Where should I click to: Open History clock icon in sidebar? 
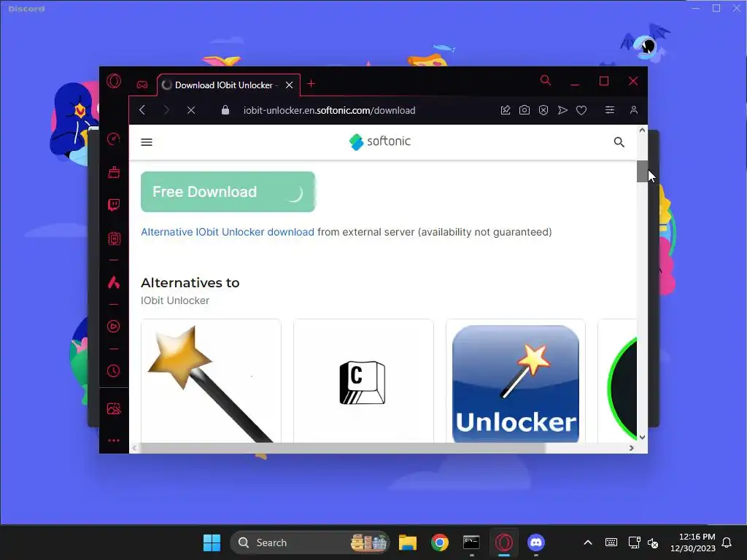click(113, 370)
